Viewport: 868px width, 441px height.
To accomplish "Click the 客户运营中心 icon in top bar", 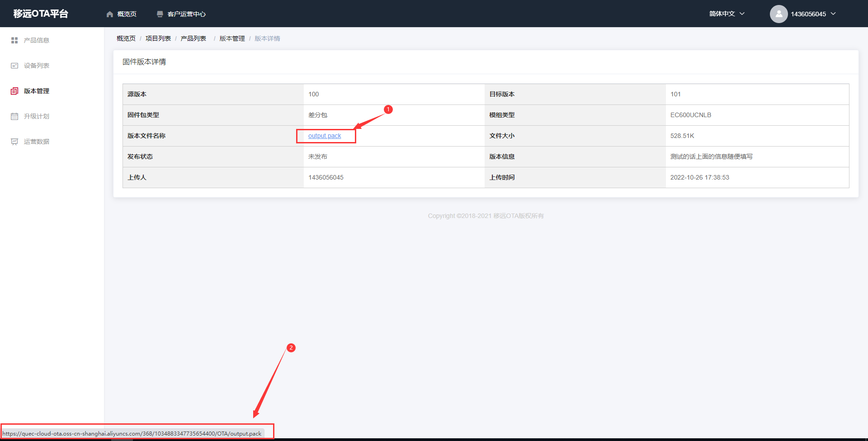I will click(160, 14).
